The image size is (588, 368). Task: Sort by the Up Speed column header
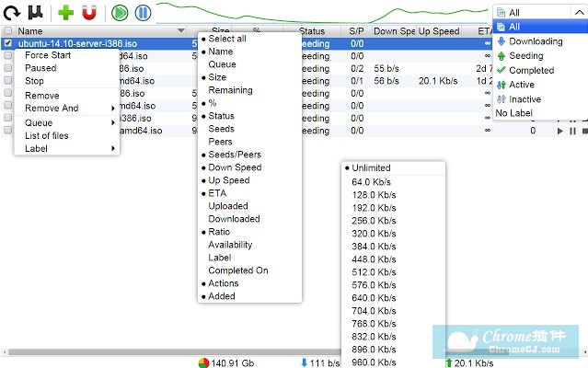point(438,30)
